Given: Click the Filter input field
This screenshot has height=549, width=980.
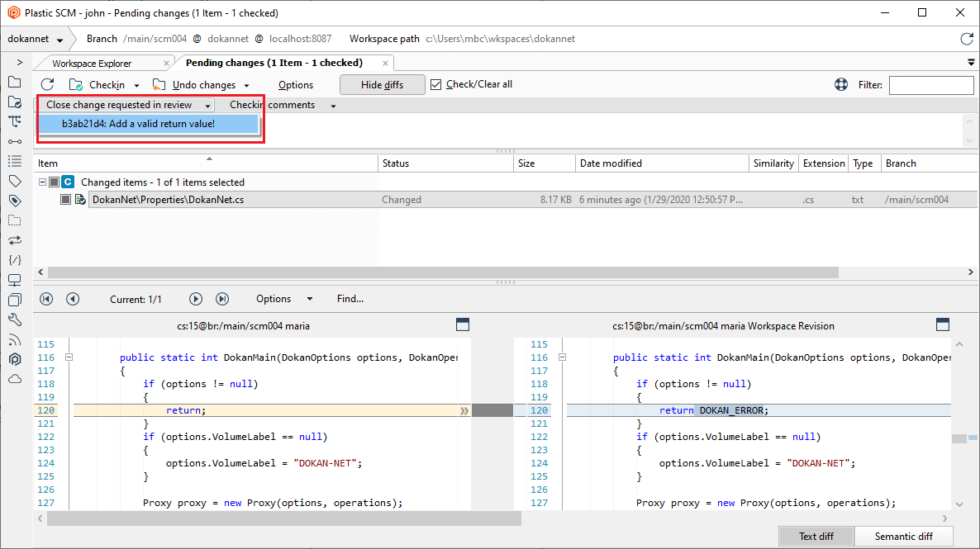Looking at the screenshot, I should (x=931, y=85).
